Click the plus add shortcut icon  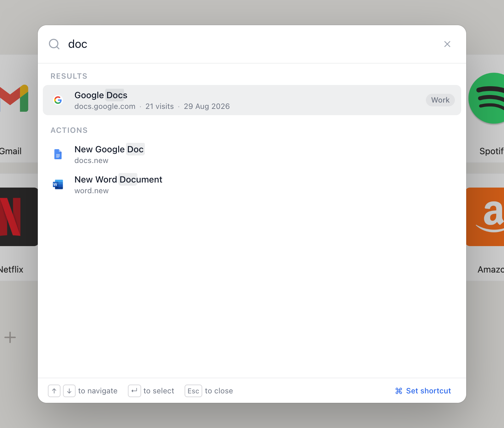(x=10, y=337)
